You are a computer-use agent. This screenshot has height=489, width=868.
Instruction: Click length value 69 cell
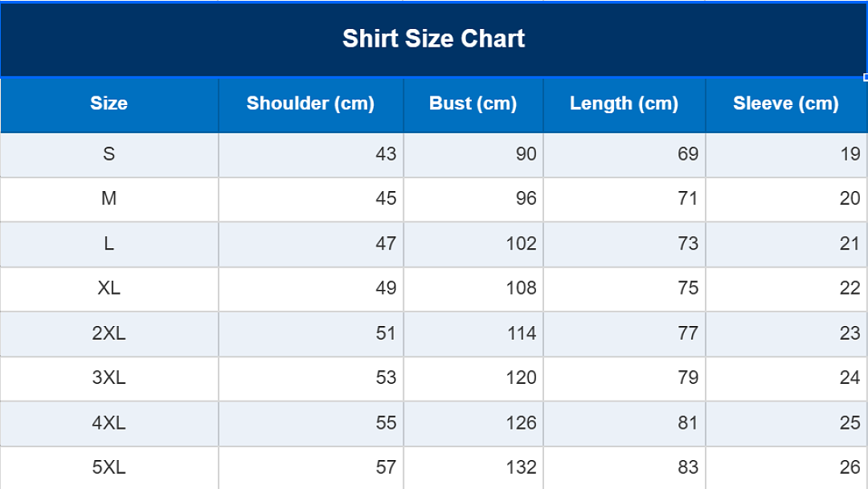coord(624,154)
